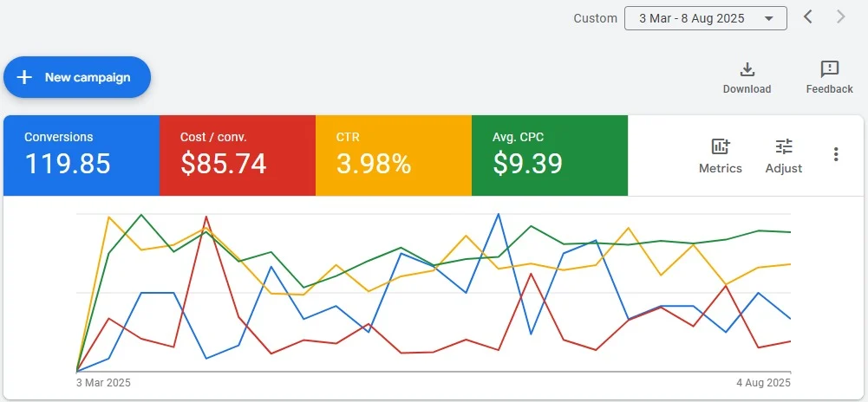Click the blue line's highest peak

point(498,214)
